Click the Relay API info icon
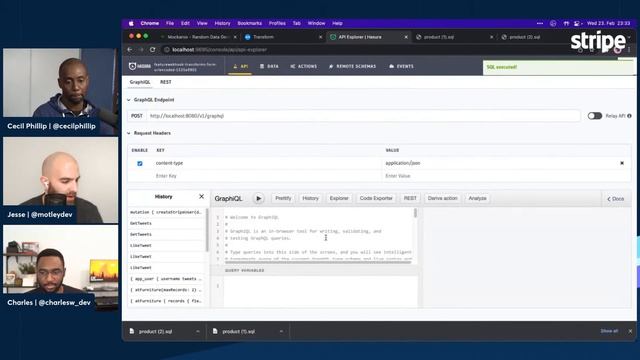This screenshot has height=360, width=640. click(x=629, y=116)
